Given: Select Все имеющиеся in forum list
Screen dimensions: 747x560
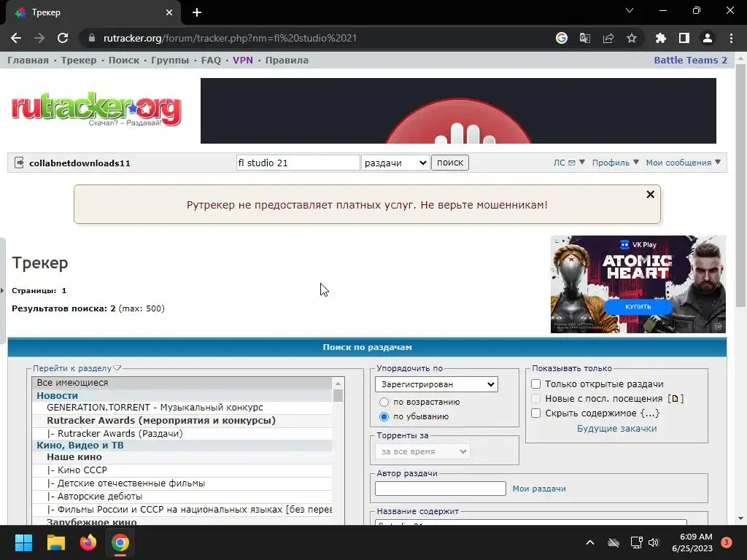Looking at the screenshot, I should pos(182,383).
